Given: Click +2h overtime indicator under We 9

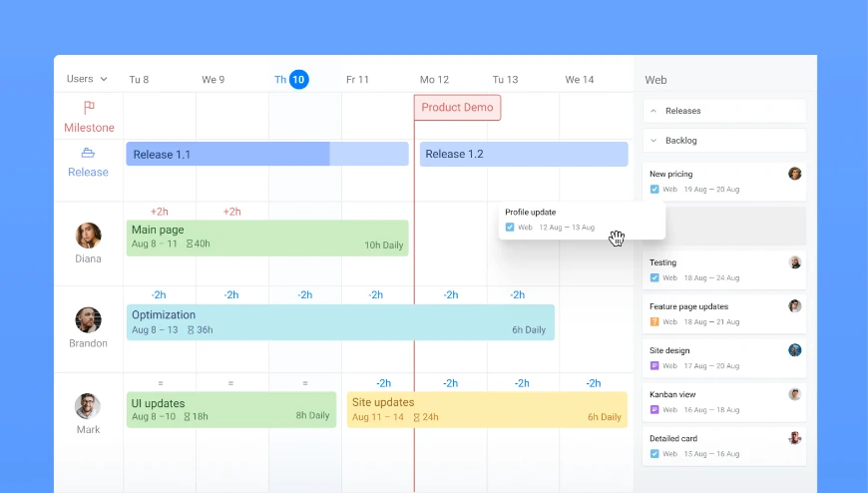Looking at the screenshot, I should [x=231, y=212].
